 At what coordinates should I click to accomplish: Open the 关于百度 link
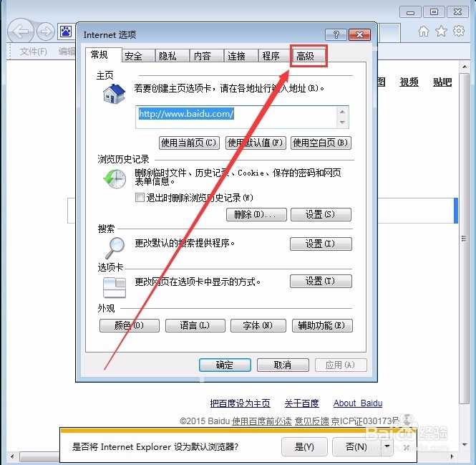click(x=302, y=403)
